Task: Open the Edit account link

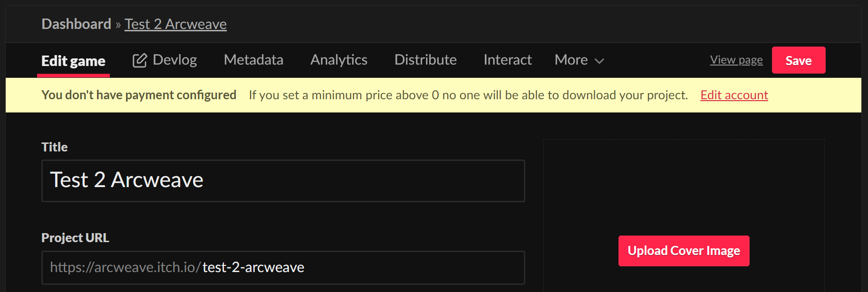Action: (734, 95)
